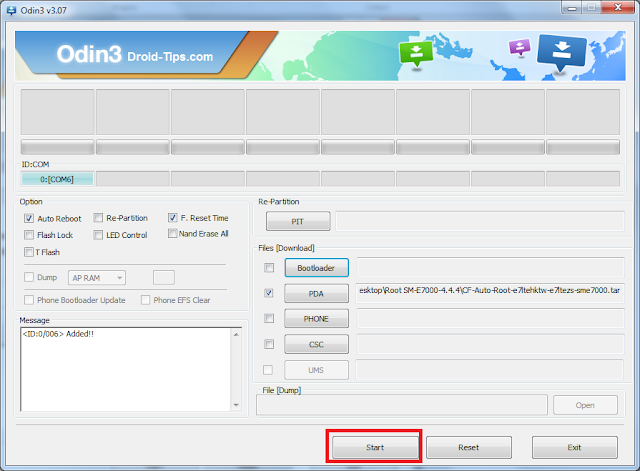Click the PDA file button
The height and width of the screenshot is (471, 640).
[316, 293]
